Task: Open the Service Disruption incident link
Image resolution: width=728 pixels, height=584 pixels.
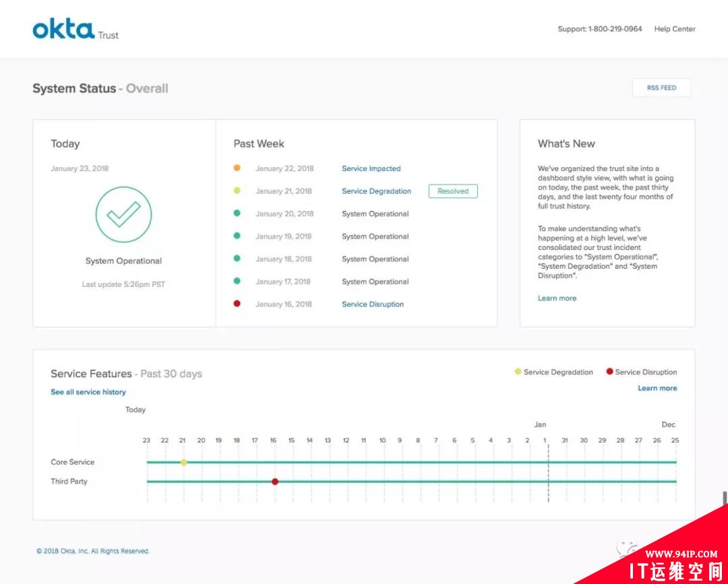Action: click(373, 304)
